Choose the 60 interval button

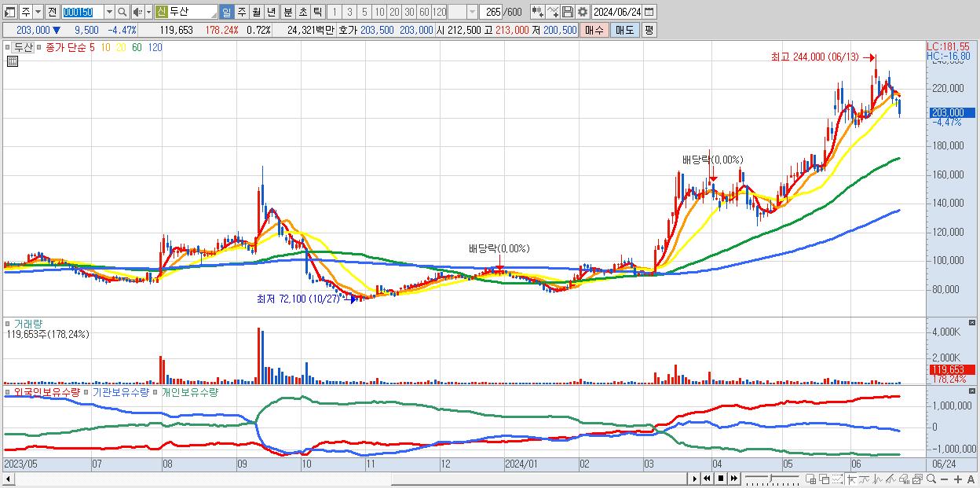click(425, 12)
